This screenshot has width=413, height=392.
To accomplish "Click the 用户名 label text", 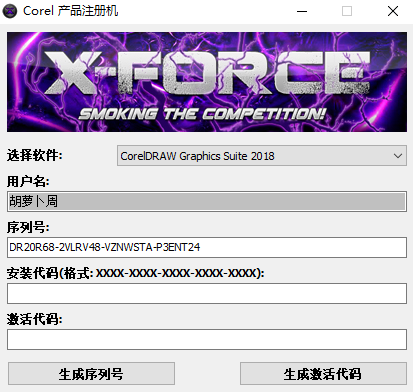I will pos(28,181).
